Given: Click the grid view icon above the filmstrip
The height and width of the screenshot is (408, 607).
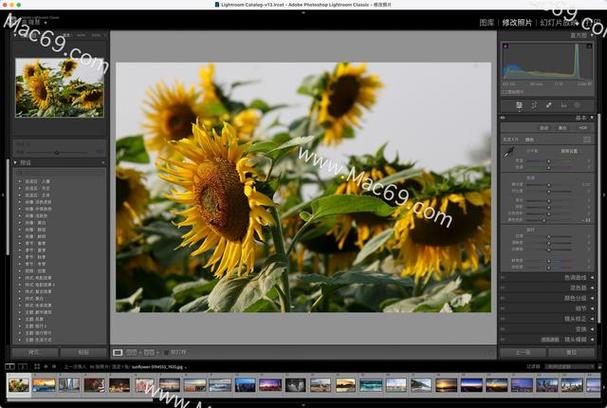Looking at the screenshot, I should (37, 366).
